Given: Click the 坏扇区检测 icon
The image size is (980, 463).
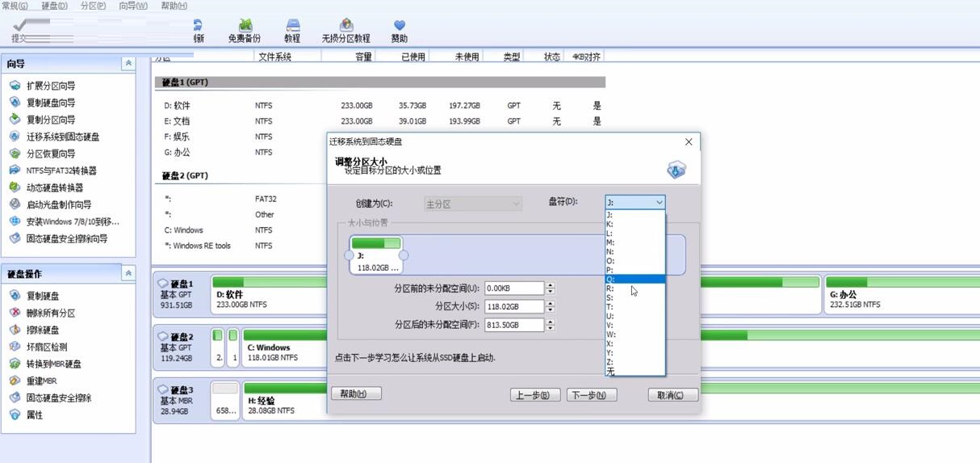Looking at the screenshot, I should point(15,347).
